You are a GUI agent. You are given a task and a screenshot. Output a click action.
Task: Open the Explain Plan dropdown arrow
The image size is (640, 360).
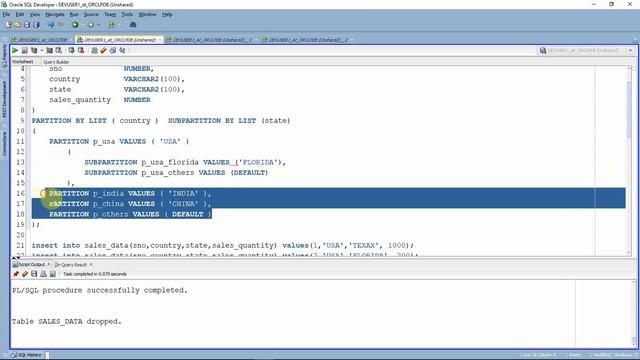[42, 51]
